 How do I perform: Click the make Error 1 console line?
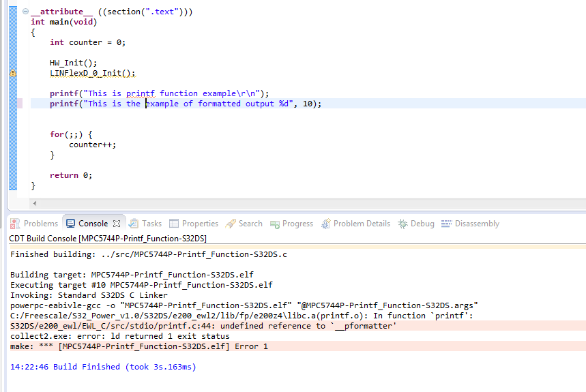pos(139,346)
